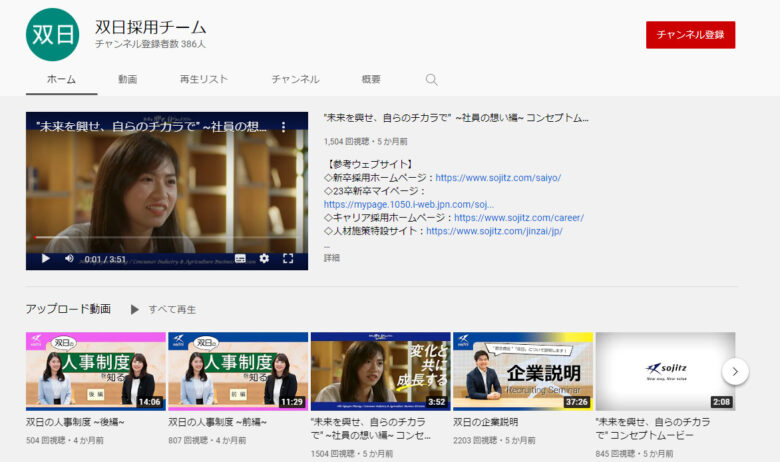Click the channel name 双日採用チーム

151,27
